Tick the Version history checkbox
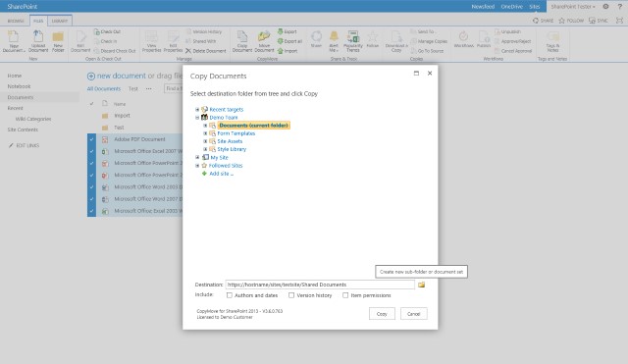Viewport: 628px width, 364px height. pos(291,295)
